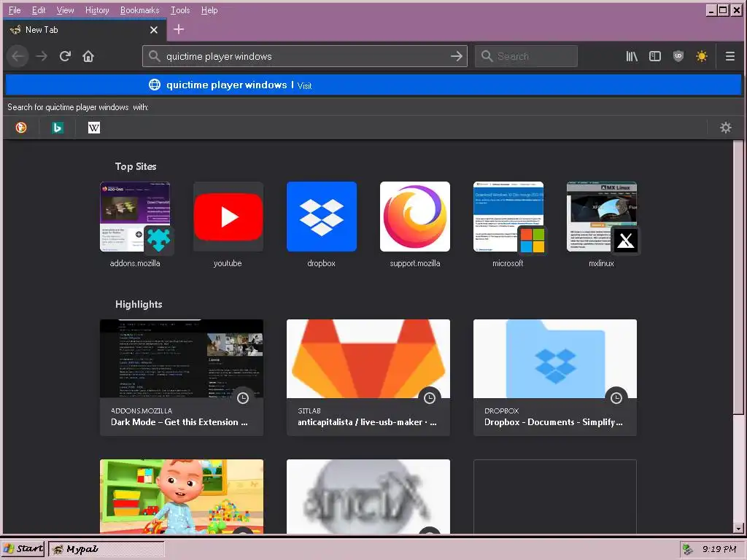Show the sidebars icon
The width and height of the screenshot is (747, 560).
tap(655, 56)
